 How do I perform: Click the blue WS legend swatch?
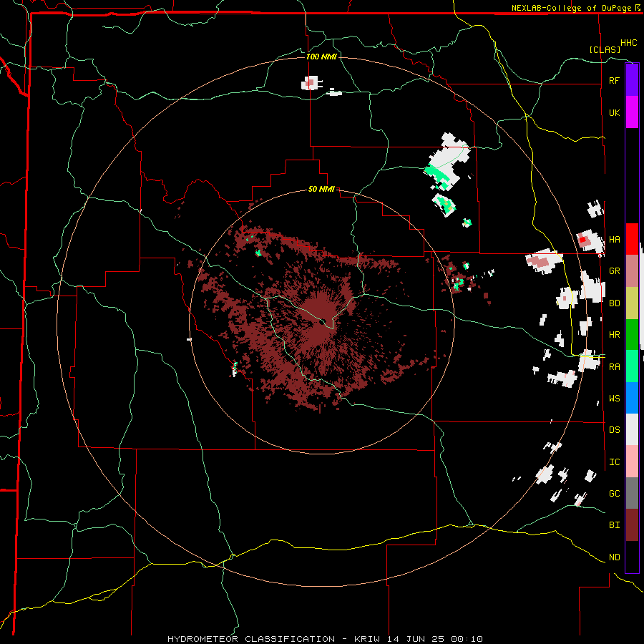pos(632,398)
